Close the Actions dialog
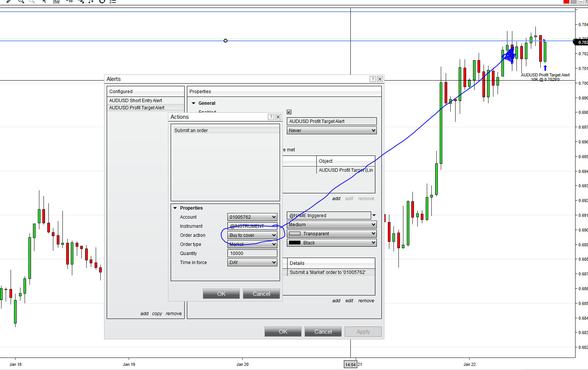The width and height of the screenshot is (588, 370). click(278, 117)
